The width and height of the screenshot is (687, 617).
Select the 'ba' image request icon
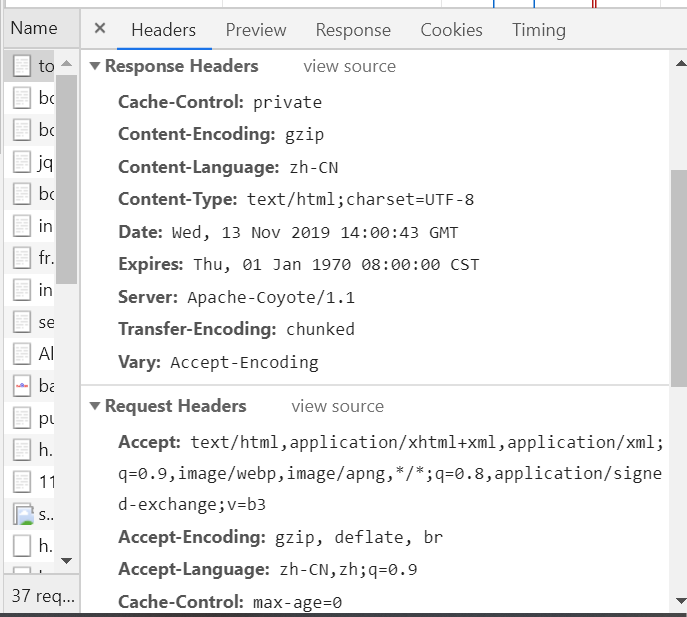pyautogui.click(x=22, y=386)
